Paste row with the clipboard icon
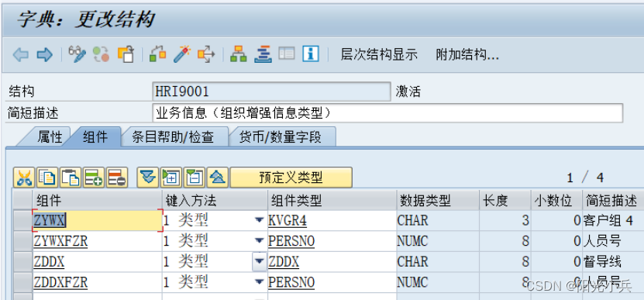The image size is (644, 300). point(71,178)
